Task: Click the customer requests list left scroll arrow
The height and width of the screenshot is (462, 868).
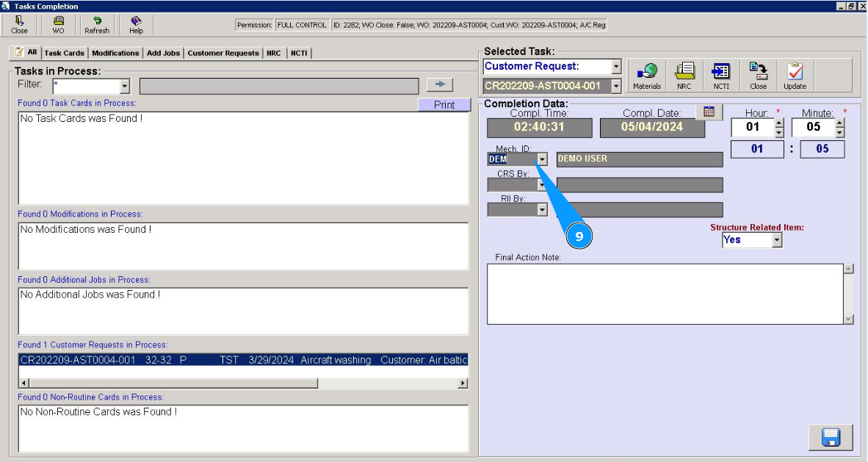Action: [23, 383]
